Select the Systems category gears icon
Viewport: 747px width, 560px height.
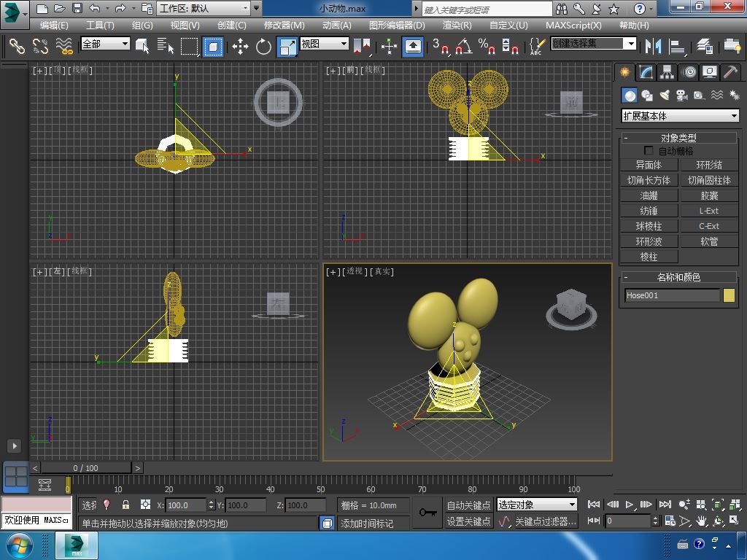click(x=734, y=96)
